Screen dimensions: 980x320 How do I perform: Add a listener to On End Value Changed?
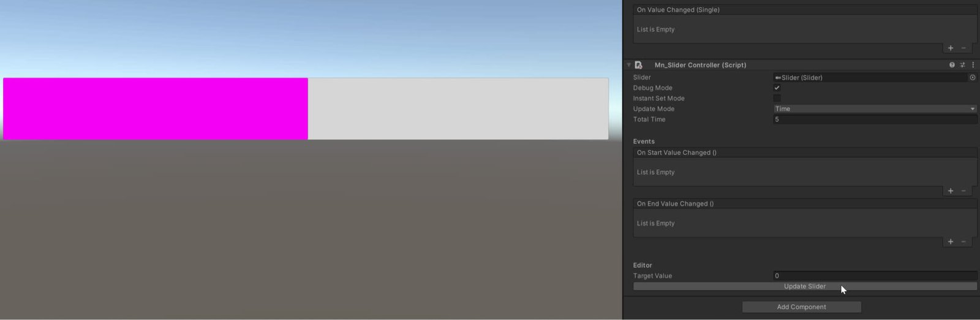coord(951,242)
